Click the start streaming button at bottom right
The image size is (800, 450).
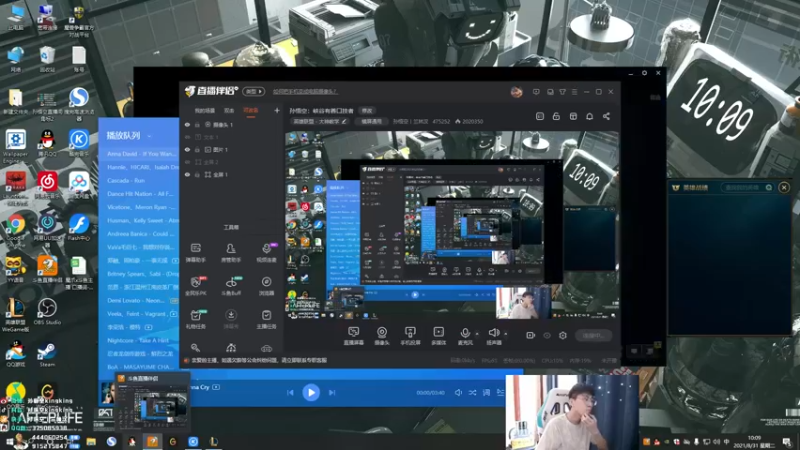pyautogui.click(x=593, y=335)
